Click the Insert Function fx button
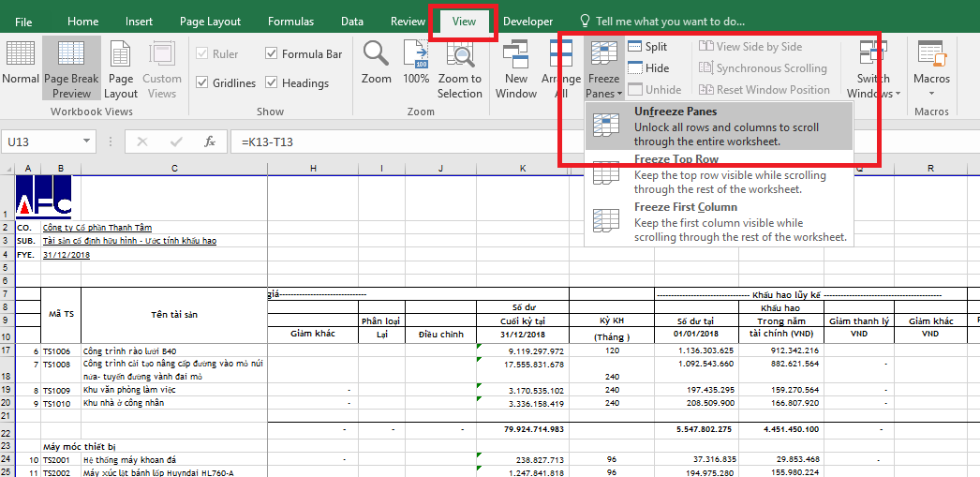Viewport: 980px width, 477px height. (210, 142)
